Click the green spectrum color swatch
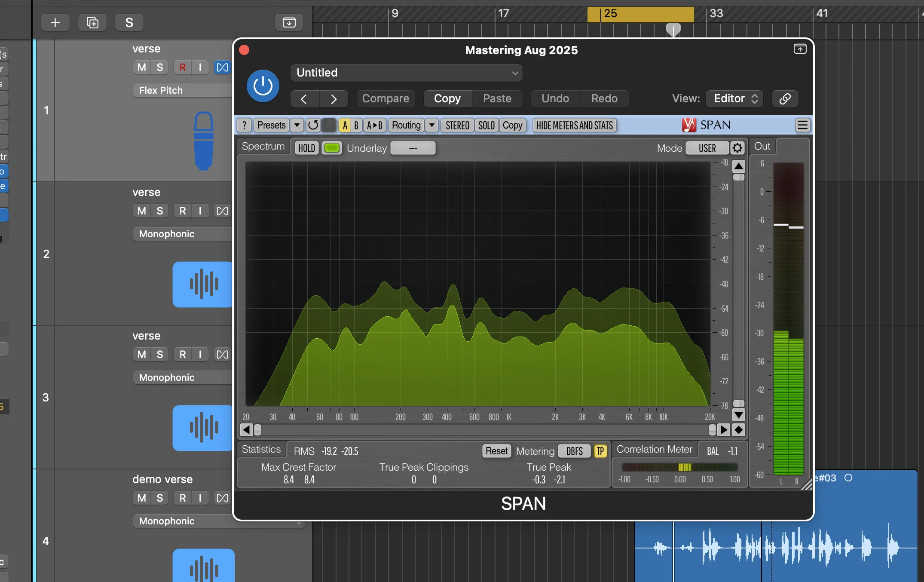Screen dimensions: 924x582 (331, 147)
